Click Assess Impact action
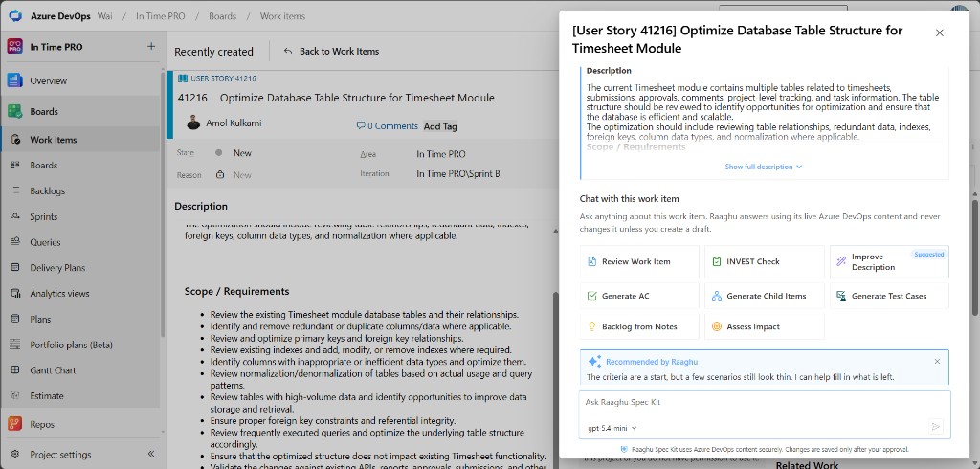Viewport: 980px width, 469px height. pos(764,326)
